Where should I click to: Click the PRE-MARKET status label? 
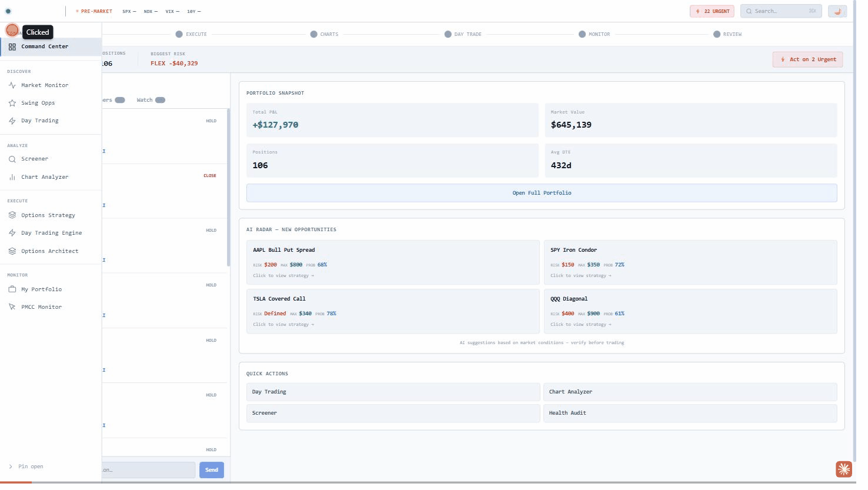96,11
